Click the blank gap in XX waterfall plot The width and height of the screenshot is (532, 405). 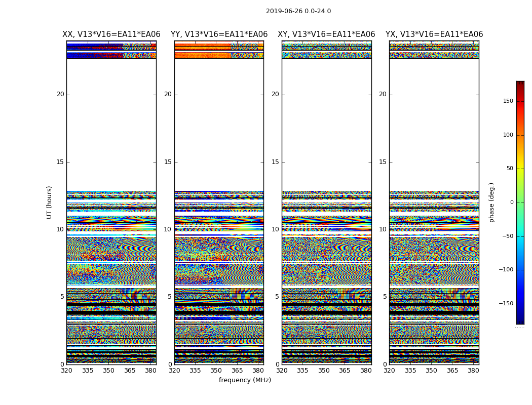(x=111, y=127)
